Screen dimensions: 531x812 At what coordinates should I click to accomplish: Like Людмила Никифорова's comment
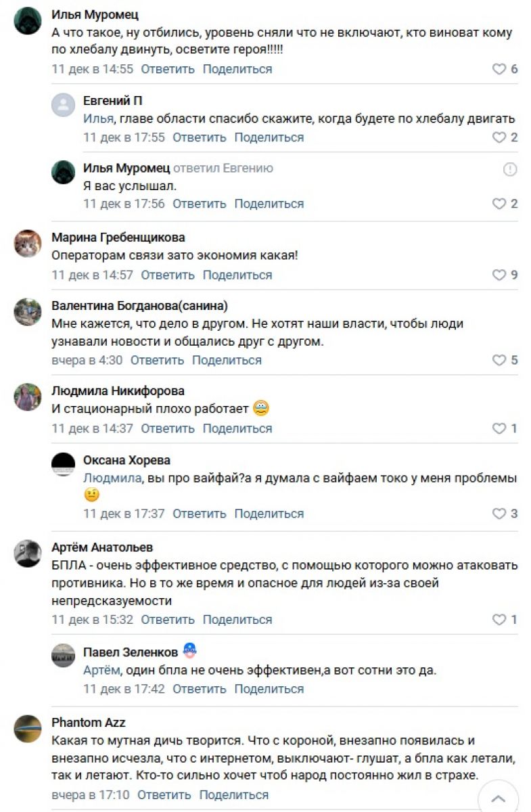click(x=499, y=428)
